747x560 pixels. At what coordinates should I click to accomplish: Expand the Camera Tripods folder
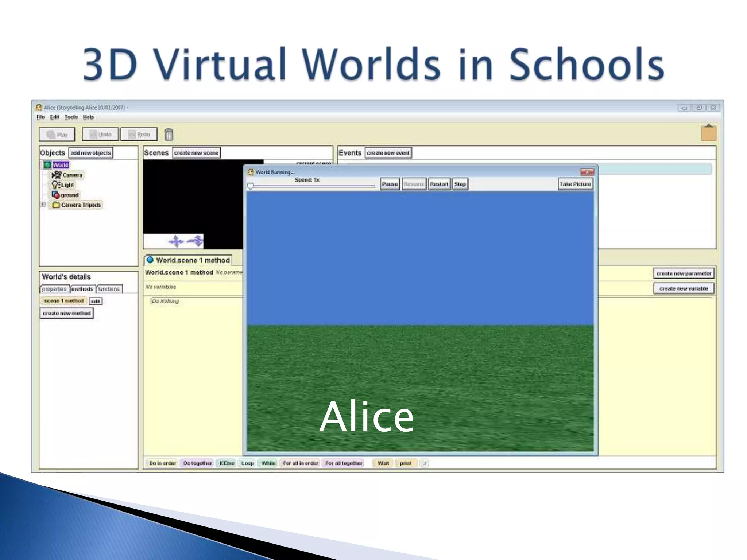click(43, 205)
